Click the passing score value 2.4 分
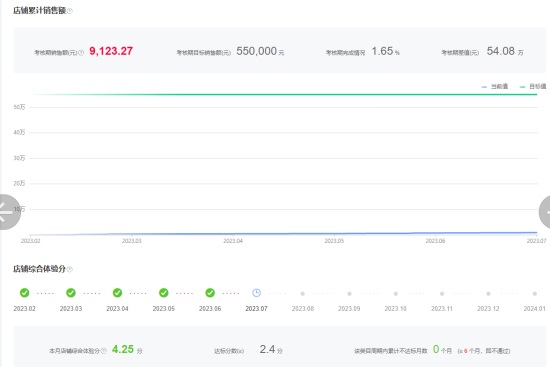The height and width of the screenshot is (367, 550). pyautogui.click(x=271, y=349)
